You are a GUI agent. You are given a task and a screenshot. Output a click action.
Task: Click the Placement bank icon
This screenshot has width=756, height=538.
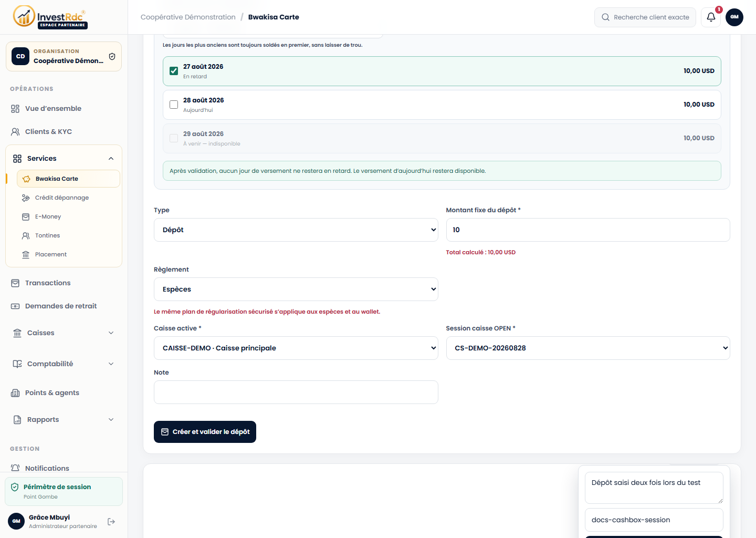point(26,255)
